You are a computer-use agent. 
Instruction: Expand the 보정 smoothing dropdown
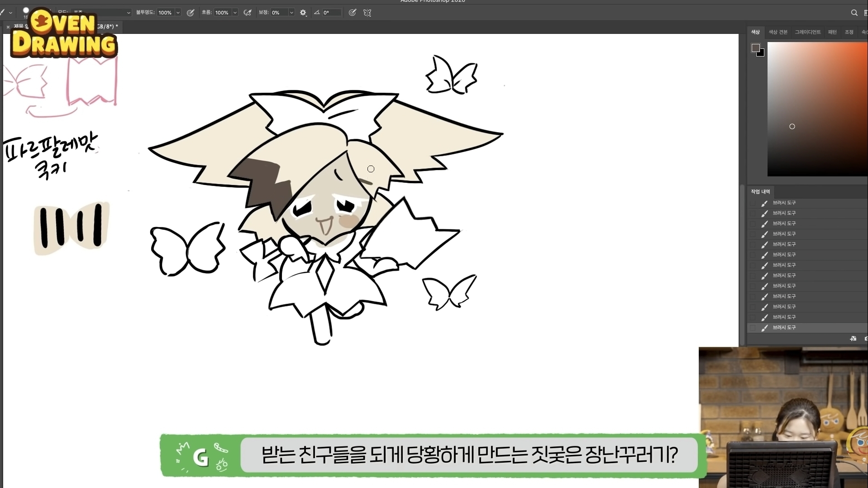(x=291, y=13)
